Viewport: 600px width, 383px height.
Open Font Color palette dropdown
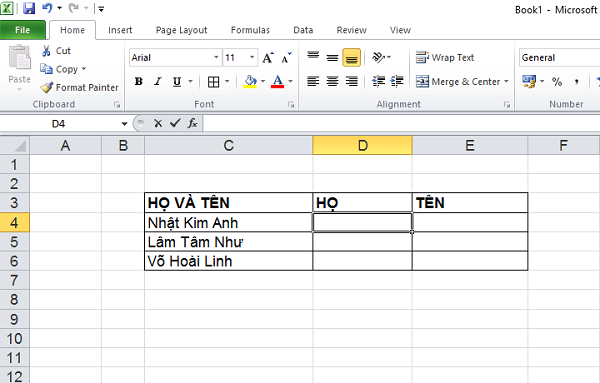[290, 81]
